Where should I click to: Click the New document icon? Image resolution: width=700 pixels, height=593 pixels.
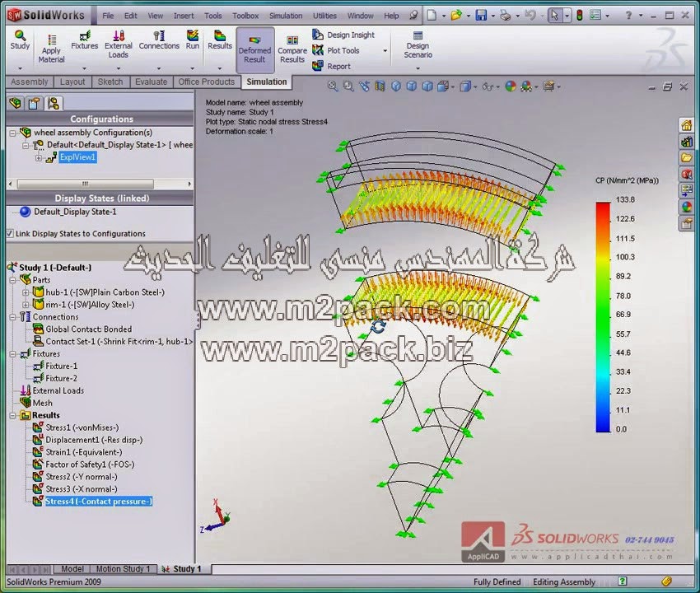(432, 16)
